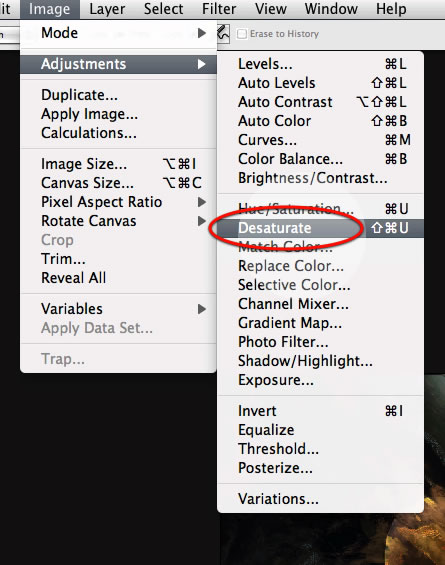The image size is (445, 565).
Task: Open Posterize... adjustment
Action: 320,468
